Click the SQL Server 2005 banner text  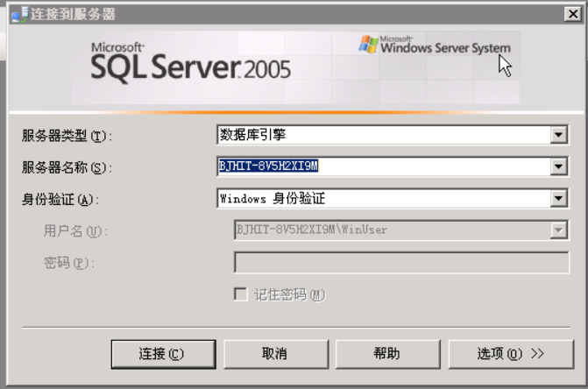point(190,63)
